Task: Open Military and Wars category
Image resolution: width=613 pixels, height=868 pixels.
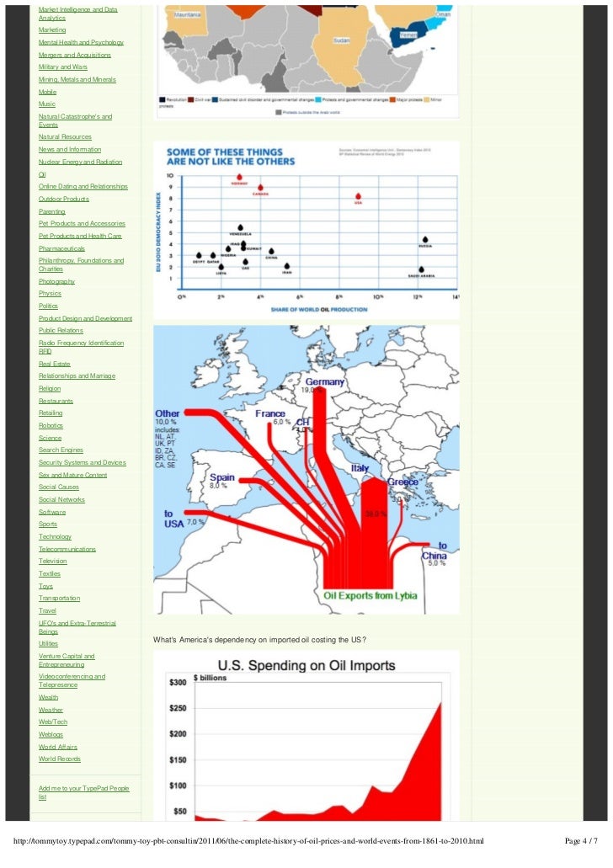Action: (x=62, y=67)
